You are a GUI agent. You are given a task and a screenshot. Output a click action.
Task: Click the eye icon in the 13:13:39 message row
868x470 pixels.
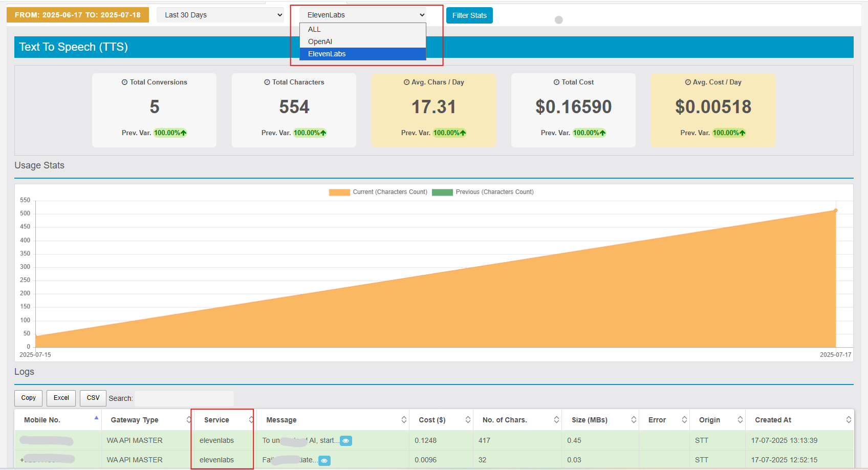(346, 441)
